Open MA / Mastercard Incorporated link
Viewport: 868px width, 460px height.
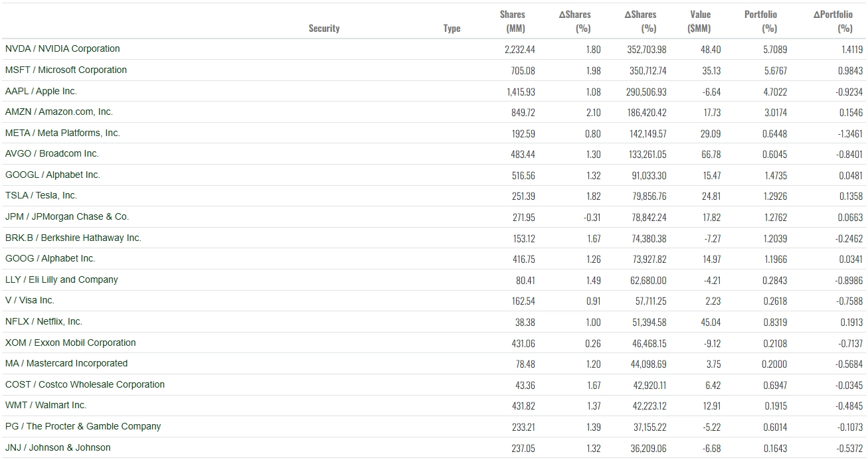coord(66,363)
